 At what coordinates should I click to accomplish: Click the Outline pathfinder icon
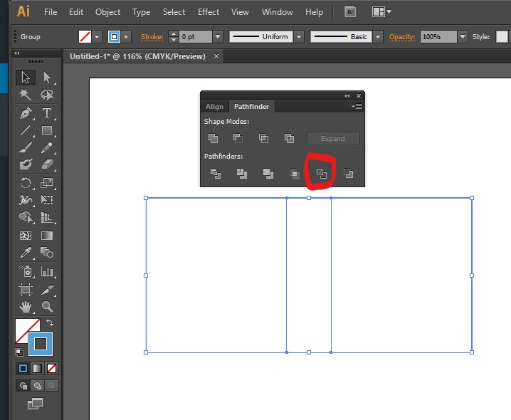(x=321, y=173)
